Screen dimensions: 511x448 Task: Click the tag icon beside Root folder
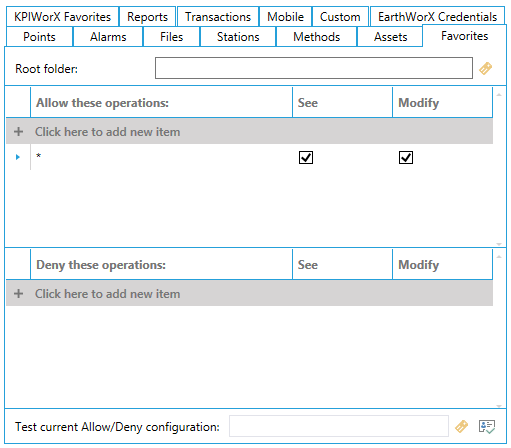[485, 69]
